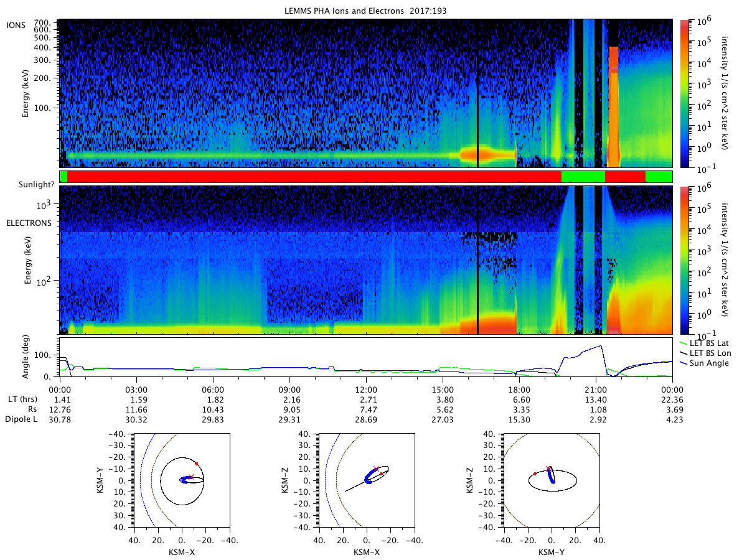Click the Angle (deg) axis label

(27, 357)
